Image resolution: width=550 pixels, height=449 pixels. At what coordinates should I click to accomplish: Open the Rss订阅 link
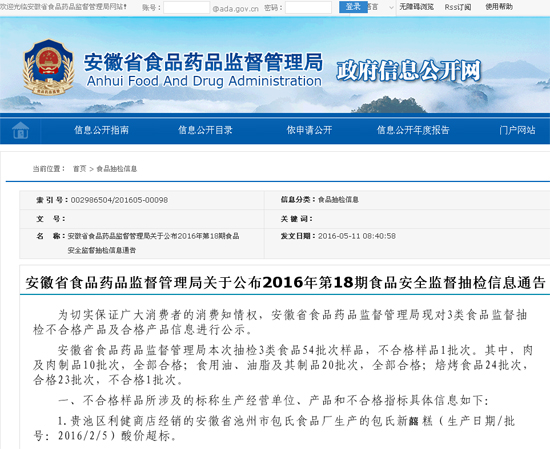click(x=458, y=7)
